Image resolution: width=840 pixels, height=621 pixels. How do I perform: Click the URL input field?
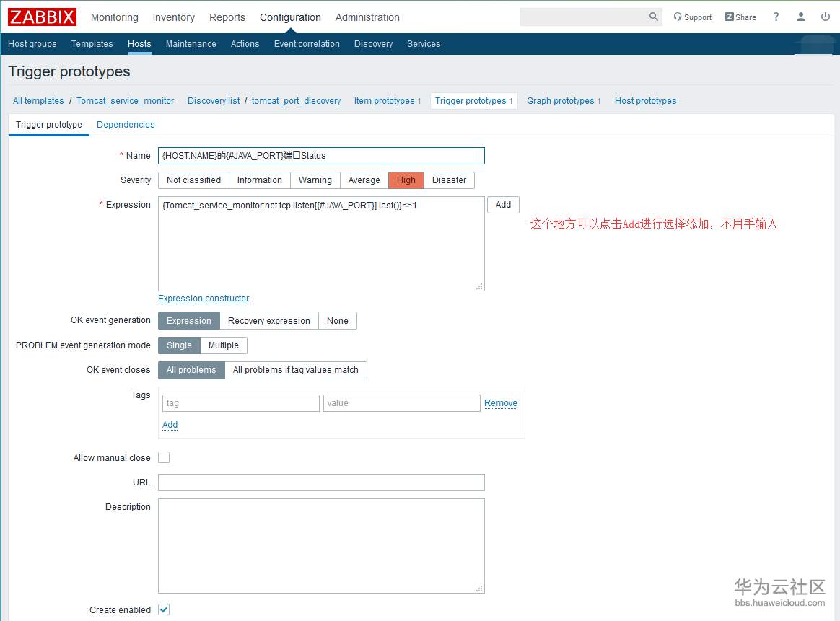click(x=321, y=483)
